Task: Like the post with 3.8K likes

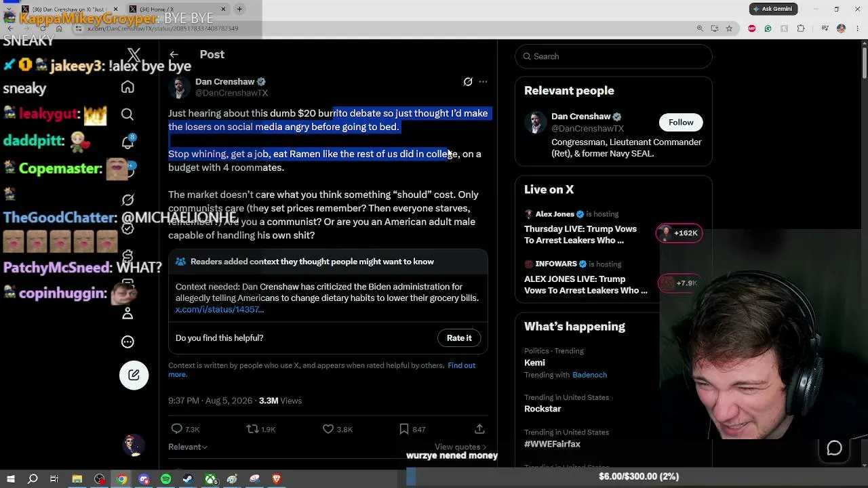Action: pos(328,429)
